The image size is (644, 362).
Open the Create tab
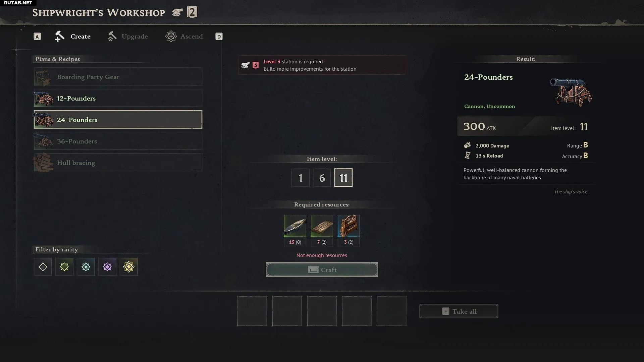click(x=73, y=36)
